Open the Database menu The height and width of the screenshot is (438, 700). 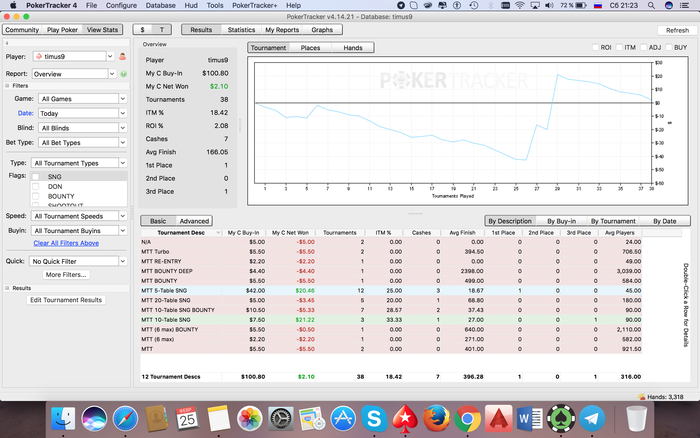pyautogui.click(x=160, y=5)
